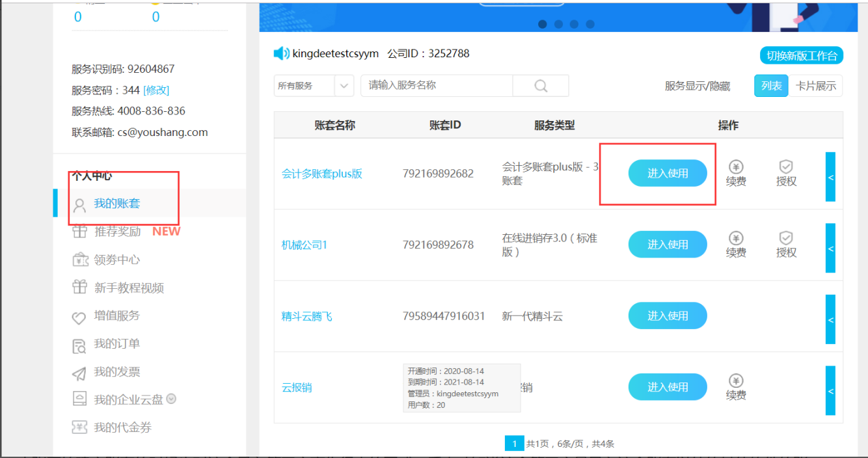Click [修改] link next to 服务密码

tap(156, 90)
